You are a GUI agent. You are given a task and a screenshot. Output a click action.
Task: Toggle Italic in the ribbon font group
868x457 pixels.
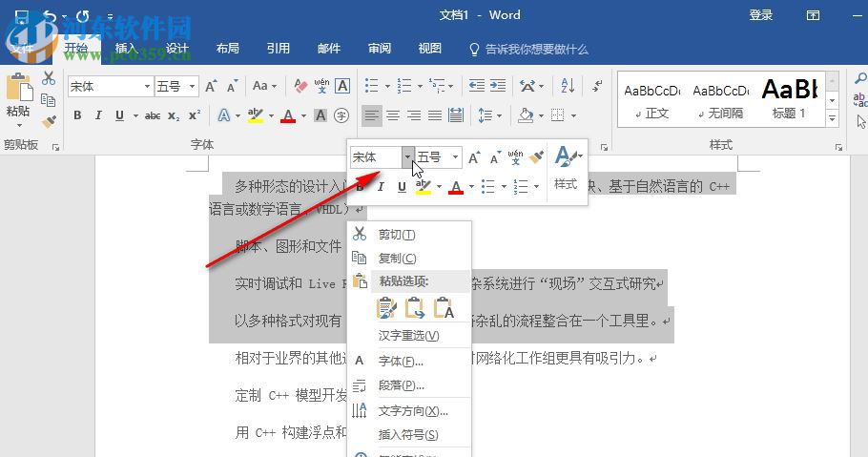[98, 115]
